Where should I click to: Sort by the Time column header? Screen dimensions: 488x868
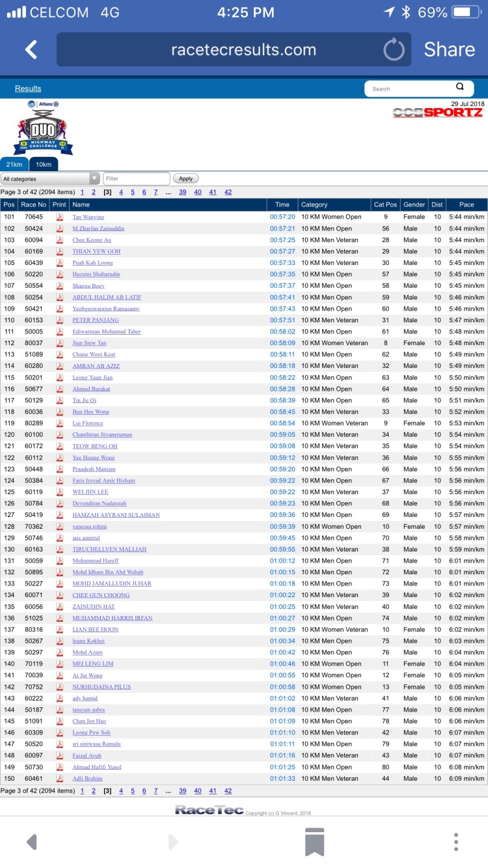coord(282,204)
